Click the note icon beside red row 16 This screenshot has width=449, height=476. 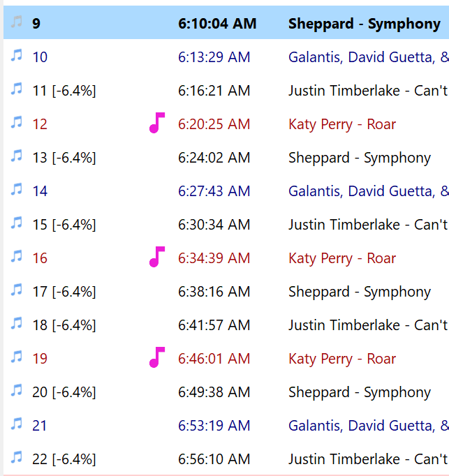tap(16, 258)
